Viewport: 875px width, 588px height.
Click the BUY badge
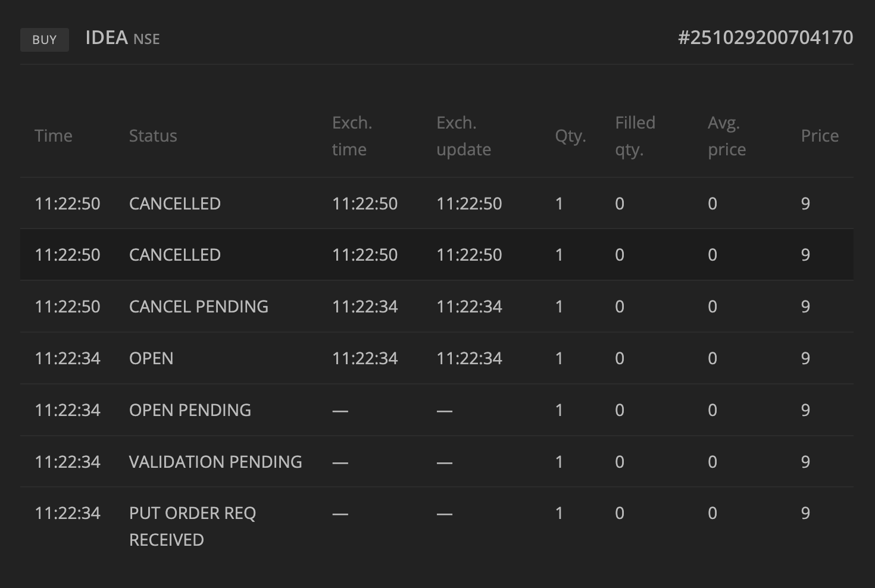point(45,40)
